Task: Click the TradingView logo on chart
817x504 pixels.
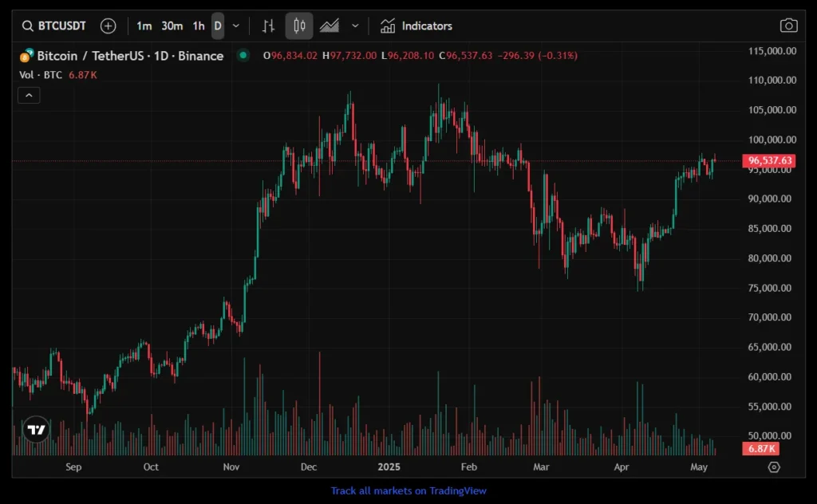Action: [36, 430]
